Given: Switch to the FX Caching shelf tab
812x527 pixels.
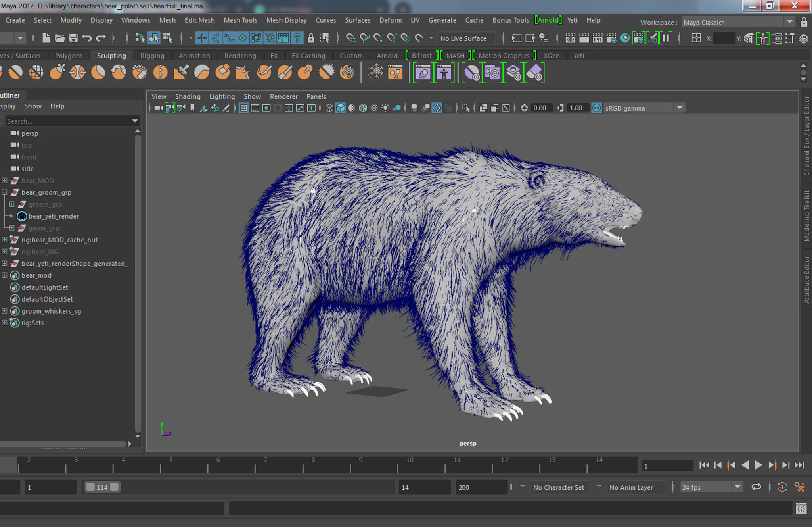Looking at the screenshot, I should [x=308, y=56].
